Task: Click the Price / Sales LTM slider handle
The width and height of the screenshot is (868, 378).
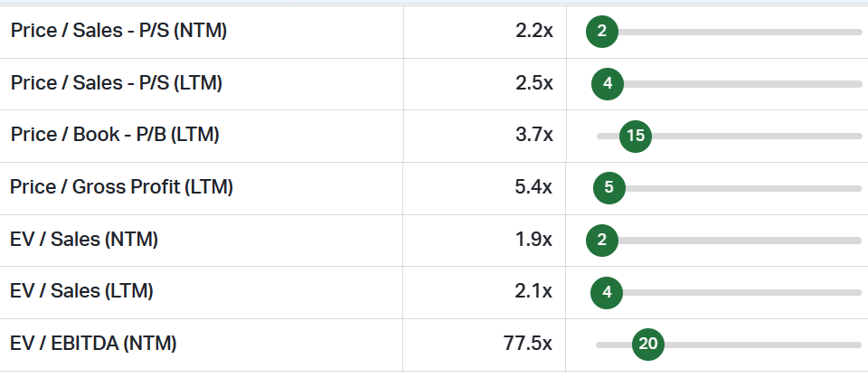Action: tap(608, 84)
